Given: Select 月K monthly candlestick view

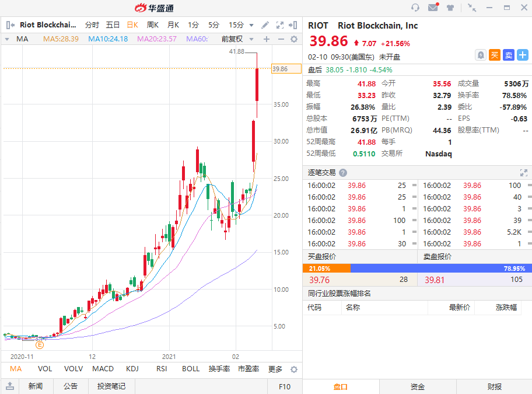Looking at the screenshot, I should (x=173, y=25).
